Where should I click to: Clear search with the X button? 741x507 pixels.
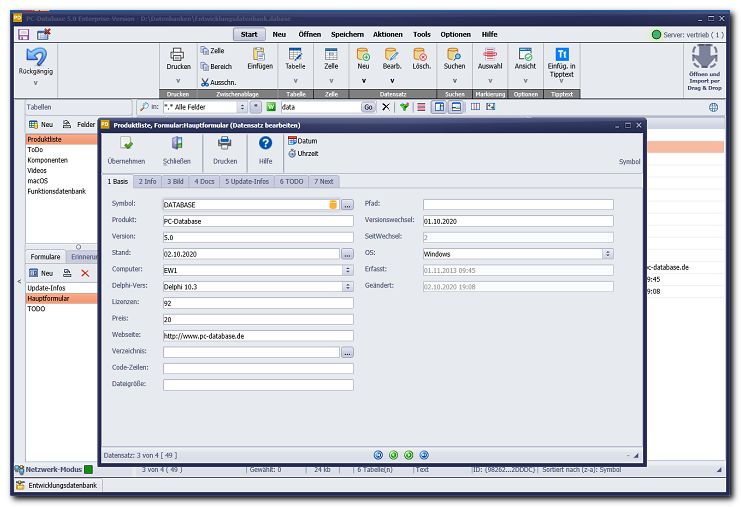pos(386,107)
